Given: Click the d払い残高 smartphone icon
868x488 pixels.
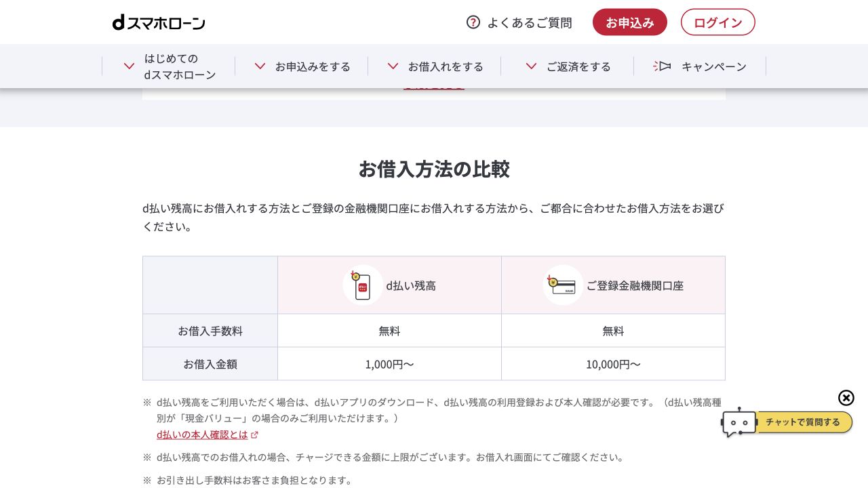Looking at the screenshot, I should 363,285.
